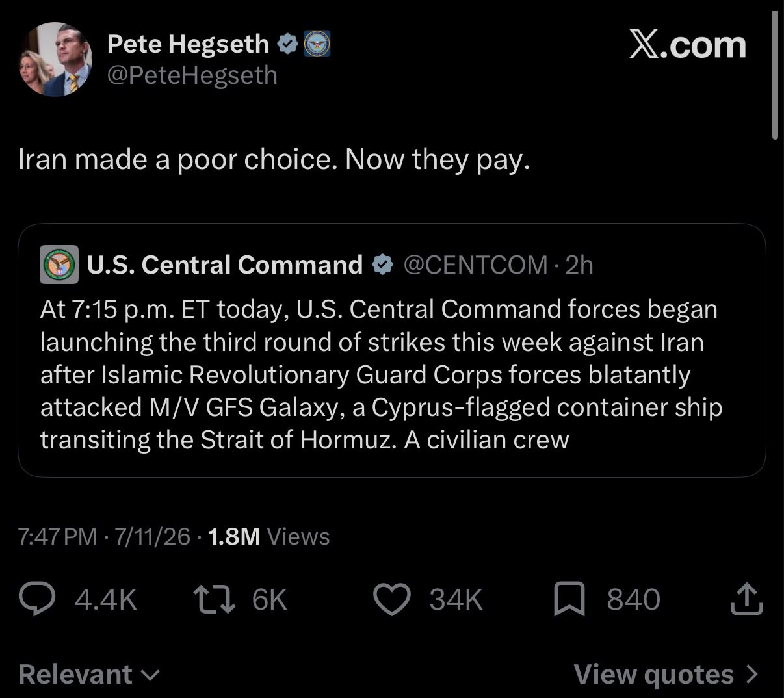Bookmark the post with the bookmark icon
Image resolution: width=784 pixels, height=698 pixels.
569,599
